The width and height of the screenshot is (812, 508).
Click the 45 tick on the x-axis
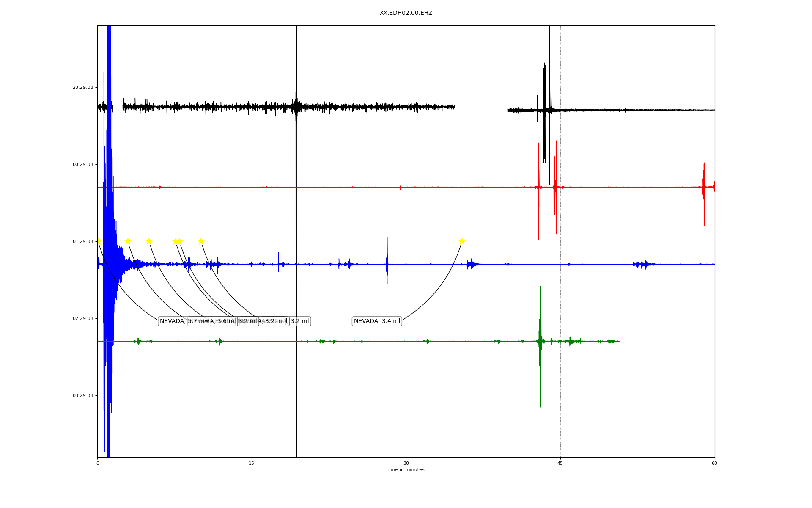(560, 464)
